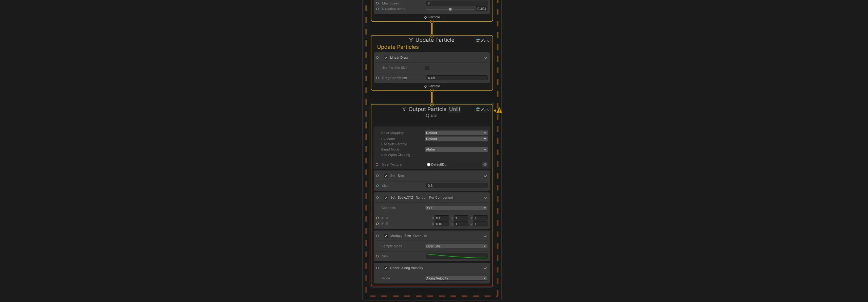Click the Update Particles context label
This screenshot has width=868, height=302.
(398, 47)
